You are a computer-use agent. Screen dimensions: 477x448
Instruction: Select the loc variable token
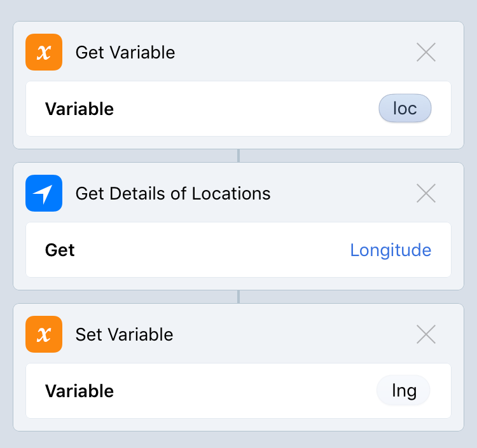click(404, 109)
